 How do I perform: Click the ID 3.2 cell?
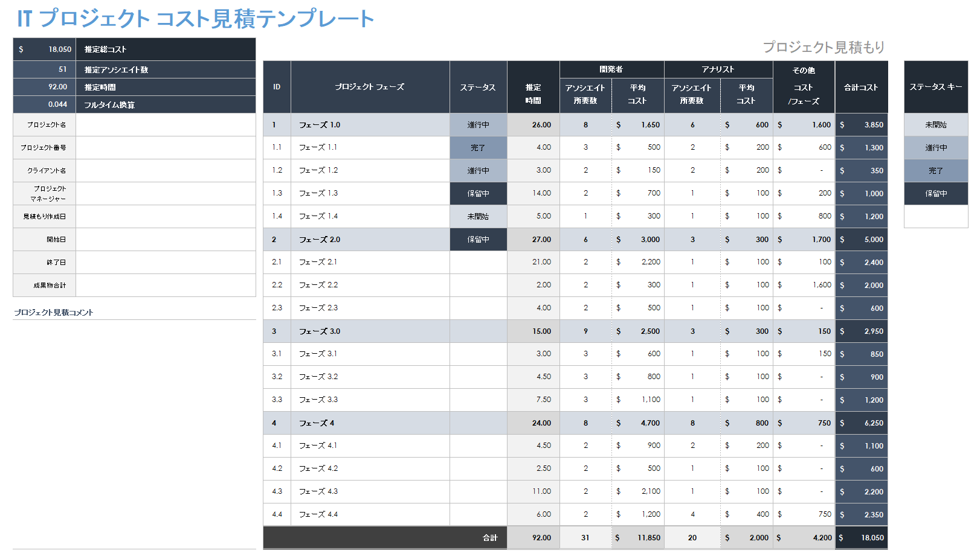coord(277,377)
